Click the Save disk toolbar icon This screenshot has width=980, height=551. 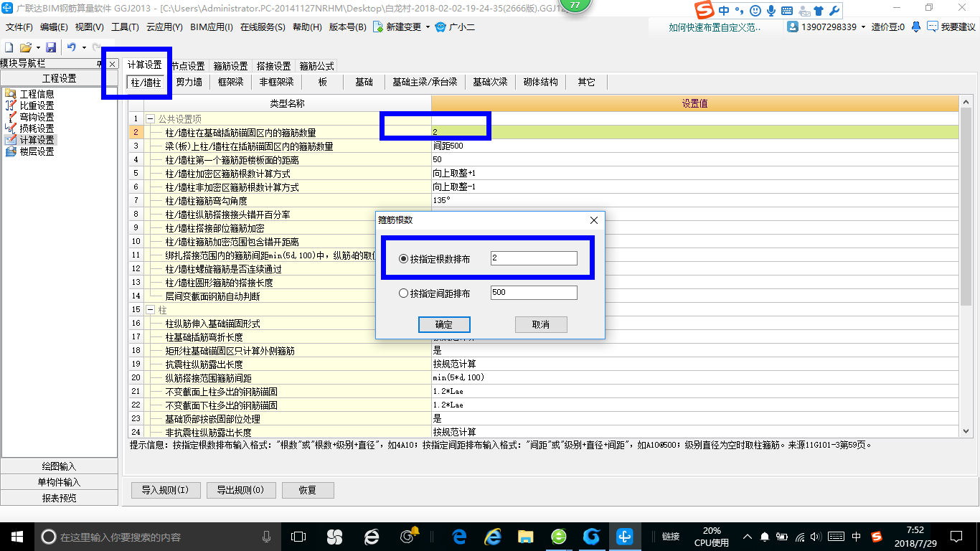(x=51, y=47)
